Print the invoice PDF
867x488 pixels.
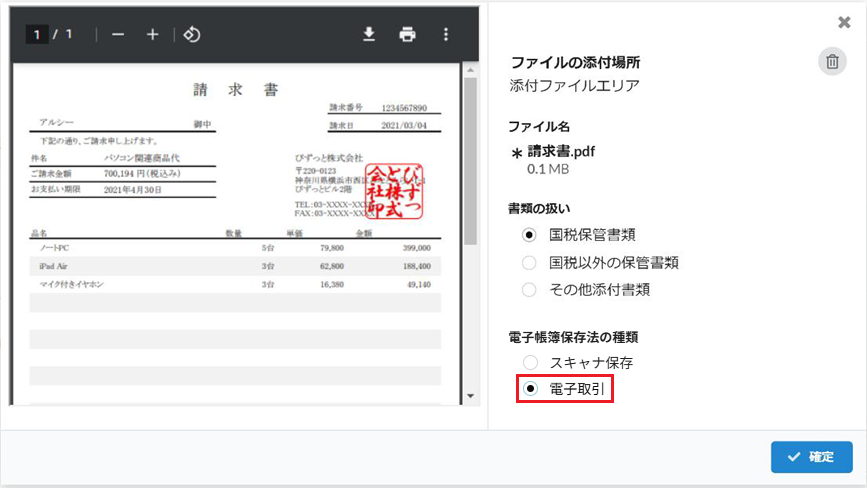tap(407, 35)
